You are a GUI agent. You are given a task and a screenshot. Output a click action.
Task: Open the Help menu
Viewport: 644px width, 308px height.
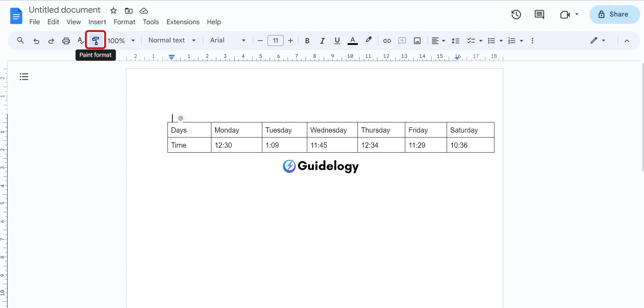click(214, 22)
